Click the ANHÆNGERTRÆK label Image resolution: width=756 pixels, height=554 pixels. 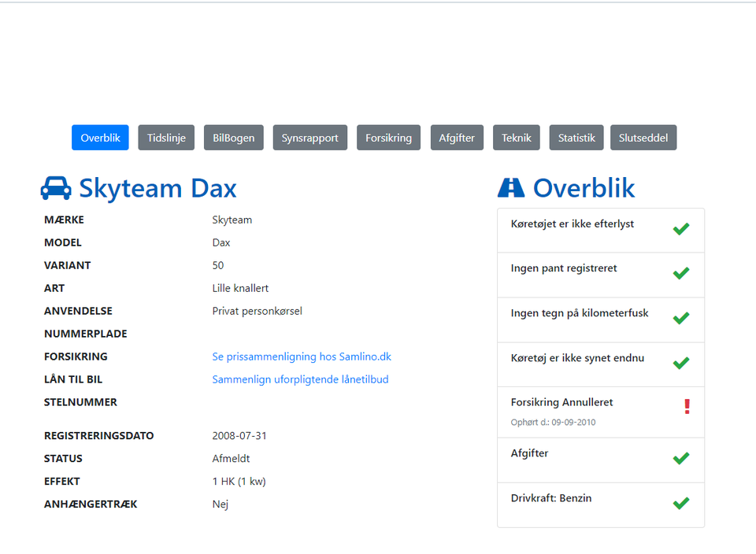(91, 504)
